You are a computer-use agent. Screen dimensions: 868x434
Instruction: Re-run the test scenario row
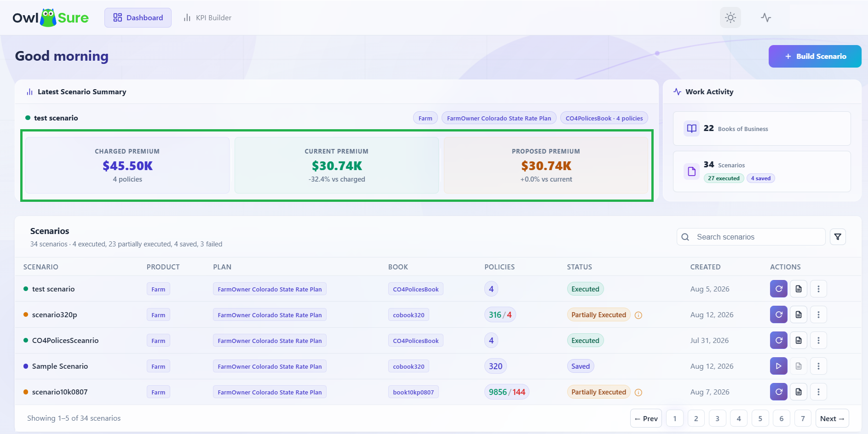[778, 289]
